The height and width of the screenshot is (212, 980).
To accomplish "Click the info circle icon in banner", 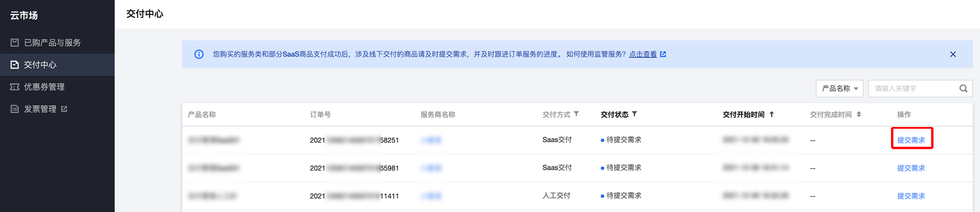I will coord(199,54).
